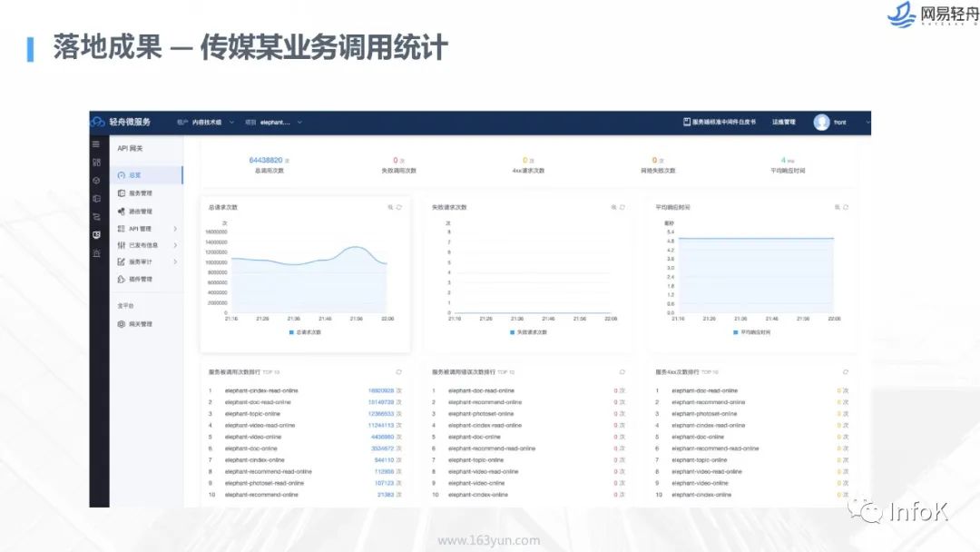Refresh the 失败请求次数 chart

[x=622, y=207]
